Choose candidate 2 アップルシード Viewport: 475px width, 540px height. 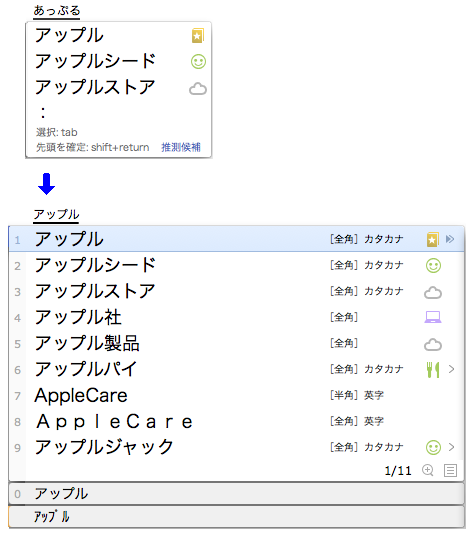[x=236, y=265]
